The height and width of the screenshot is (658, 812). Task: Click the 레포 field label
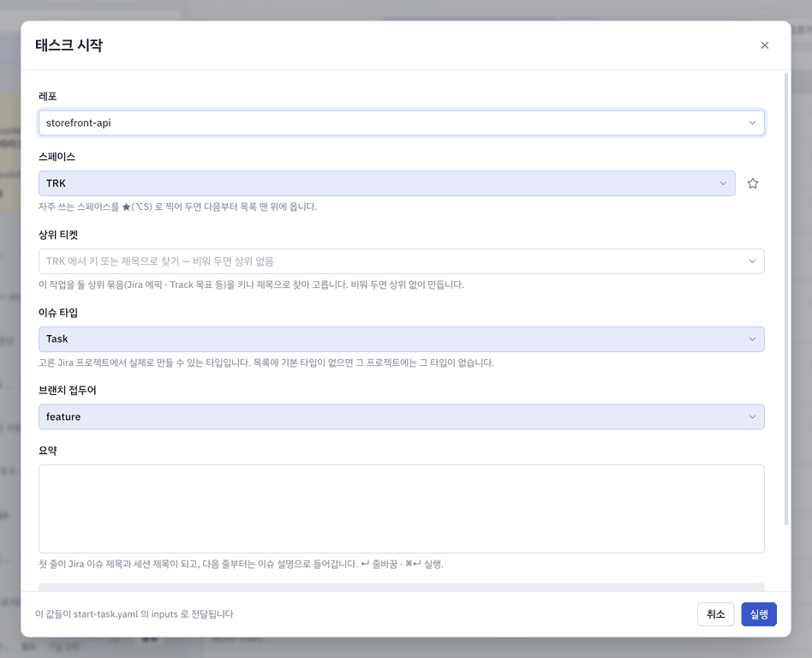tap(48, 96)
